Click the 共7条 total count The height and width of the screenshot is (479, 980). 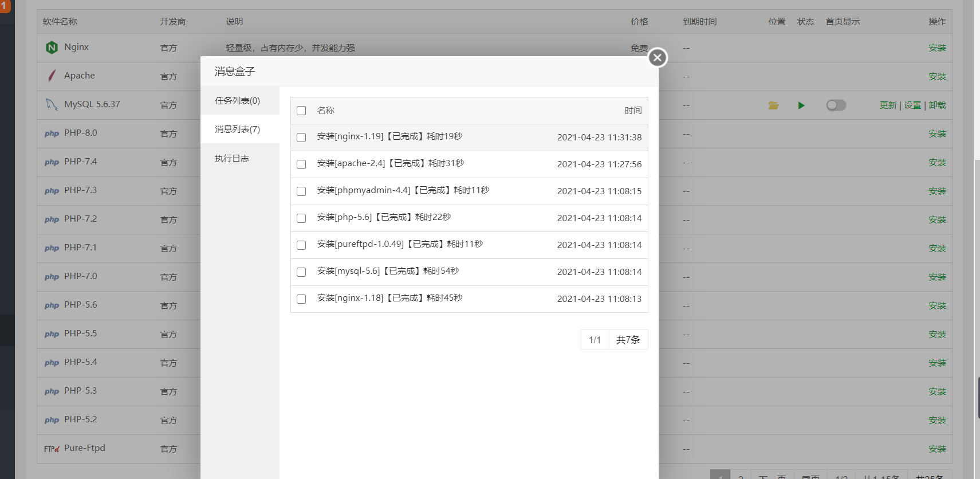tap(628, 340)
